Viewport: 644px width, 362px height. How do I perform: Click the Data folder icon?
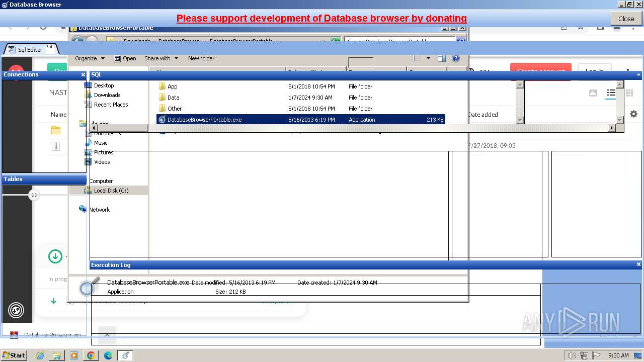[x=162, y=98]
